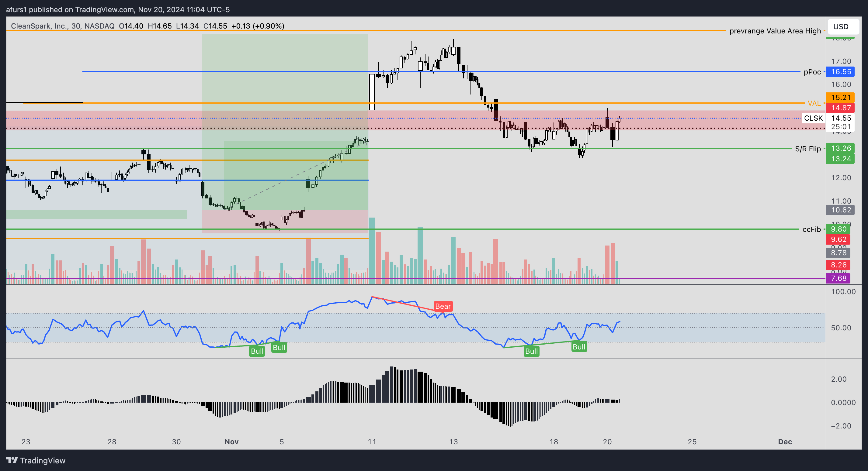Click the prevrange Value Area High label
Viewport: 868px width, 471px height.
[775, 31]
